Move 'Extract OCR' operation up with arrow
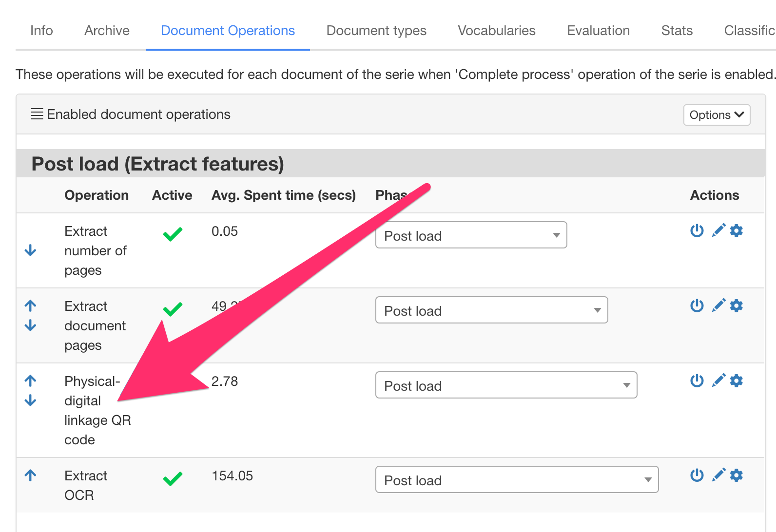The height and width of the screenshot is (532, 776). click(x=30, y=475)
